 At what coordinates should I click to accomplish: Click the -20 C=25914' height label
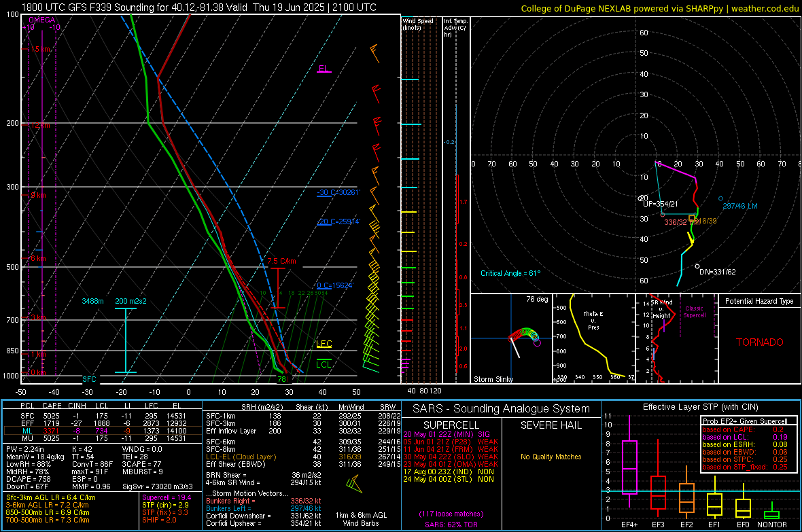[338, 221]
